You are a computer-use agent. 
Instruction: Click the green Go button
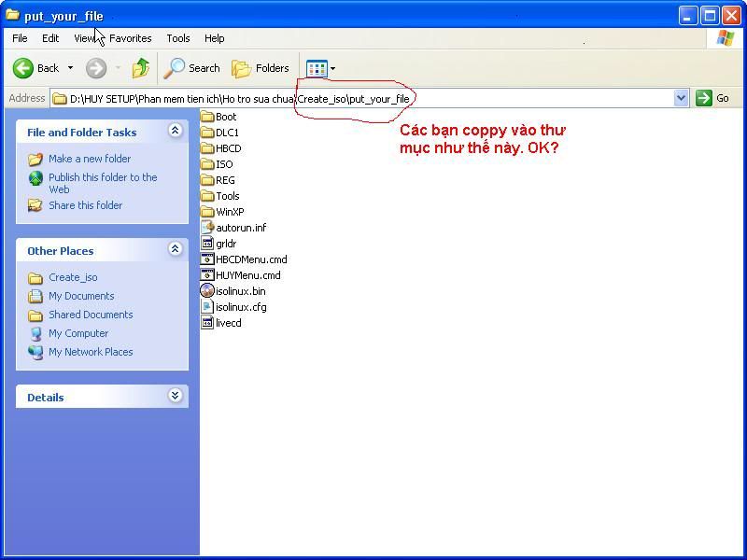click(712, 98)
